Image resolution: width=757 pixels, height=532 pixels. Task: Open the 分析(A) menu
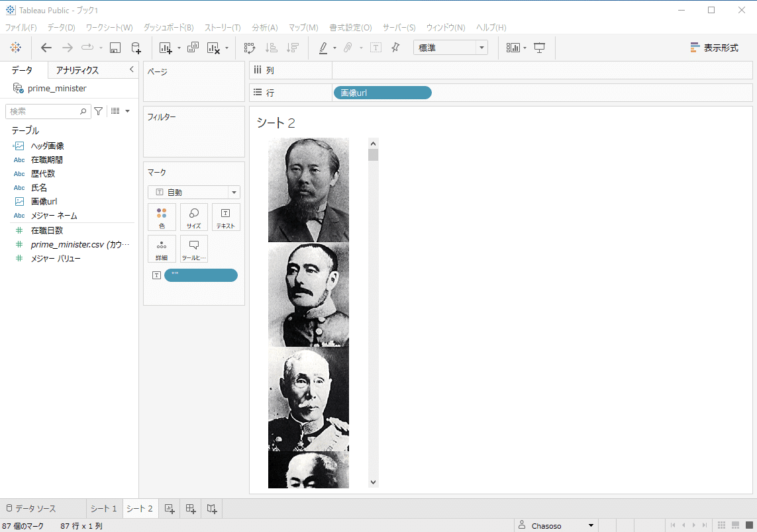click(264, 27)
